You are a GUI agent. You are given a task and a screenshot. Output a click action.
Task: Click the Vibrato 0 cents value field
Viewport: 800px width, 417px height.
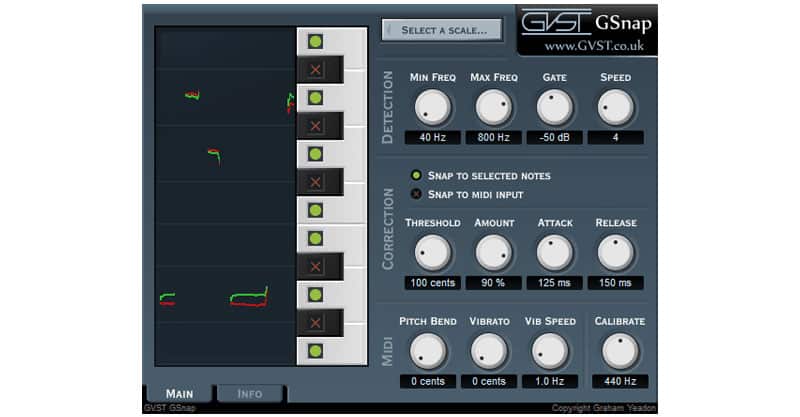tap(489, 381)
